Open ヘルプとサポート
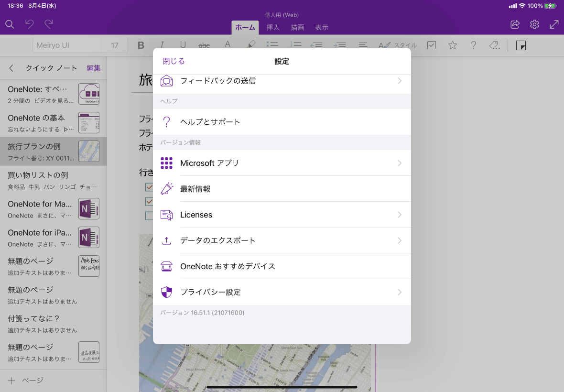Screen dimensions: 564x392 (282, 122)
